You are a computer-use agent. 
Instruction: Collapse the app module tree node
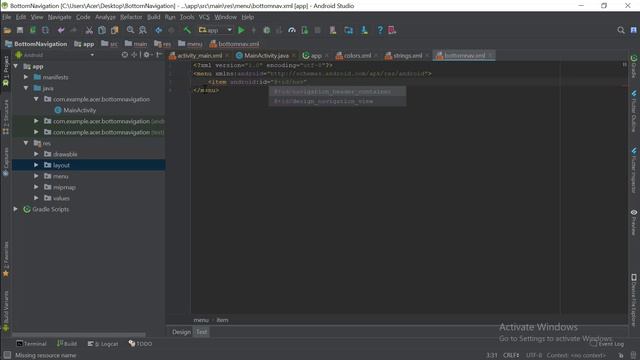16,66
